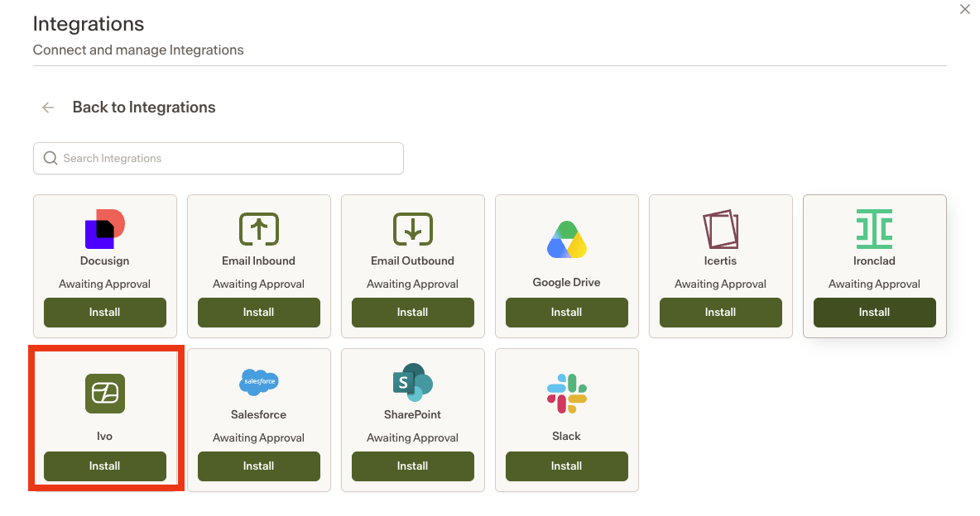Install the SharePoint integration

click(x=412, y=466)
